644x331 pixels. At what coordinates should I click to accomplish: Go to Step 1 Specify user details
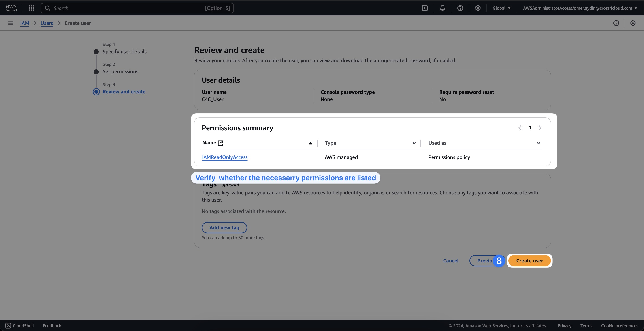(x=124, y=52)
